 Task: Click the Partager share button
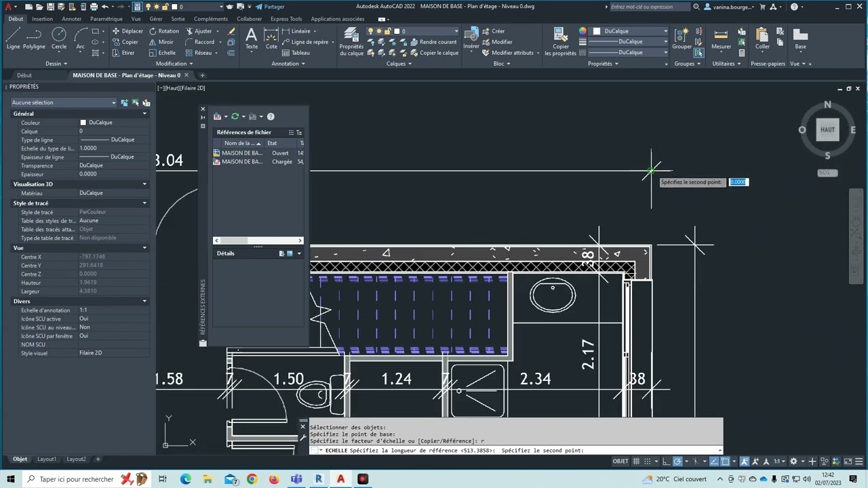[x=270, y=7]
